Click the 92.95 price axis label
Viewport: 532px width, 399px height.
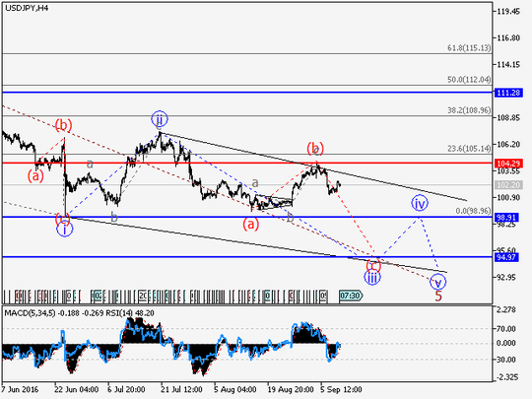tap(505, 277)
